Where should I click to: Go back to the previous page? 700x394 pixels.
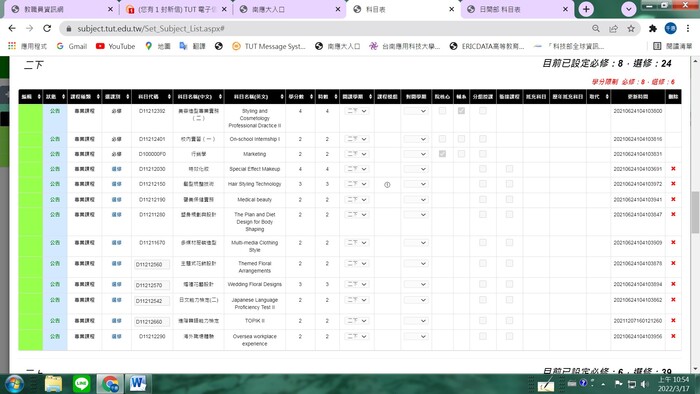[x=12, y=29]
